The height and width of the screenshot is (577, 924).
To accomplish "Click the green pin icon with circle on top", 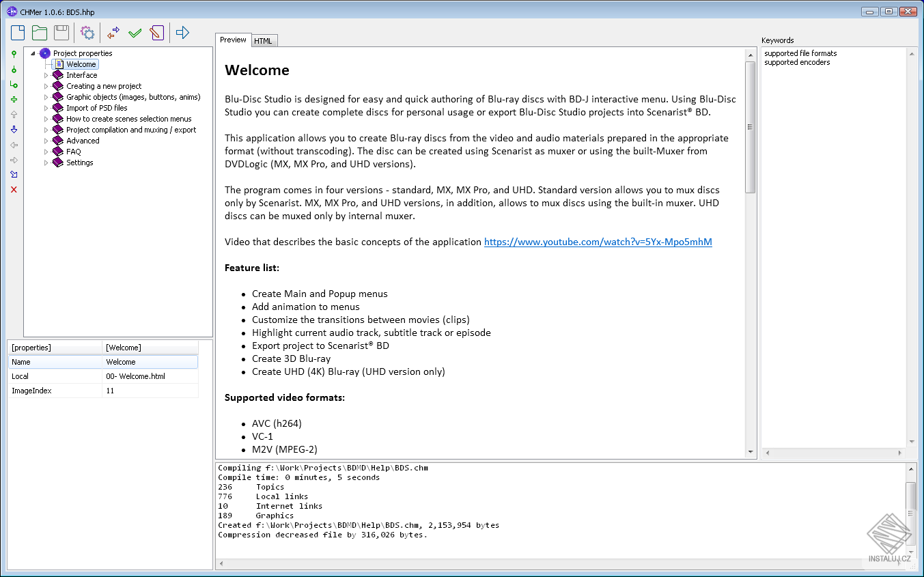I will tap(14, 54).
